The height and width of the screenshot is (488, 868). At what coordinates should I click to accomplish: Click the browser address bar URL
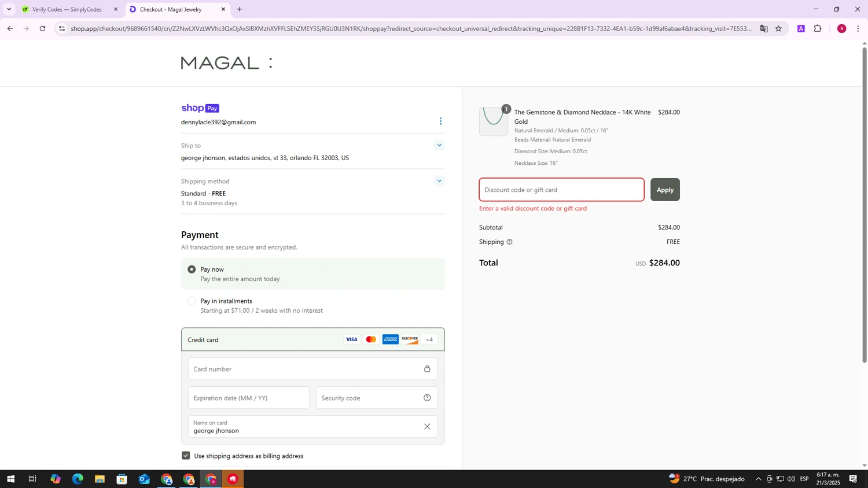point(411,28)
